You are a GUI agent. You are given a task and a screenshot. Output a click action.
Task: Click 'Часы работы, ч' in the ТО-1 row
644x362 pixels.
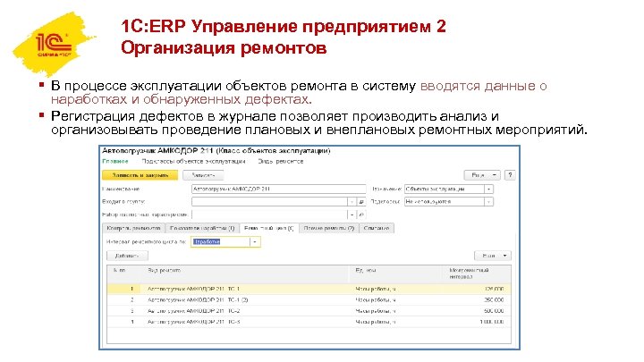(x=376, y=289)
